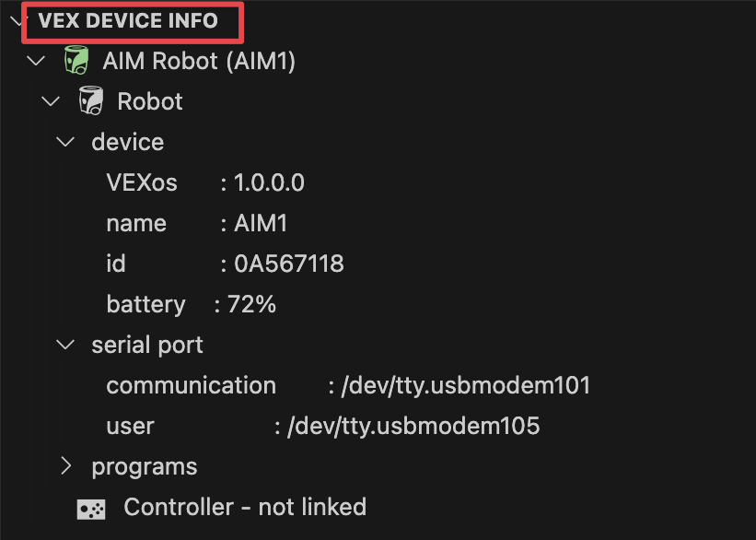Click the green AIM1 robot symbol

click(76, 59)
